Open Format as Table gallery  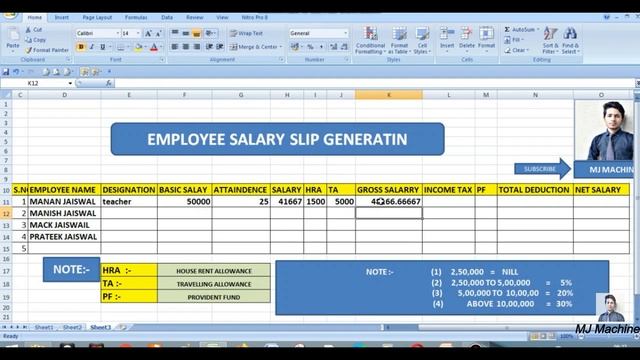coord(399,40)
